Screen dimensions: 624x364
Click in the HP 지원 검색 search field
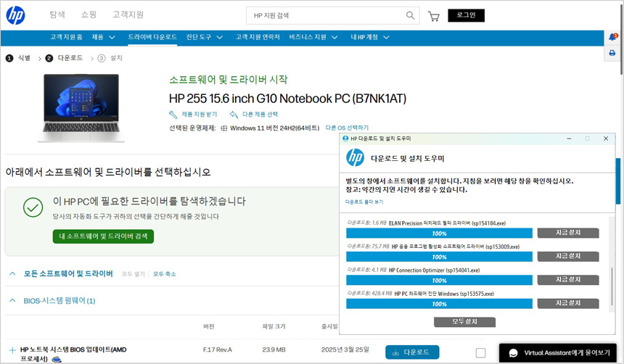tap(327, 15)
